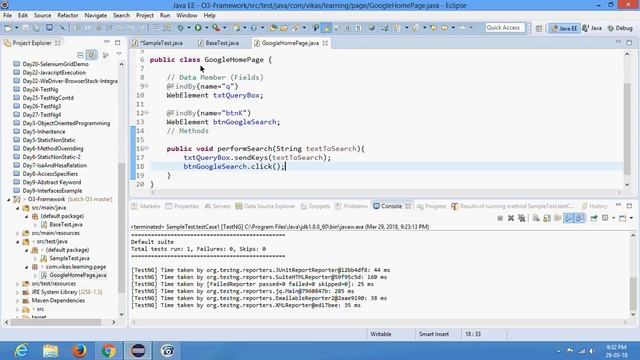Click the Display Selected Console icon
The width and height of the screenshot is (640, 360).
coord(605,218)
